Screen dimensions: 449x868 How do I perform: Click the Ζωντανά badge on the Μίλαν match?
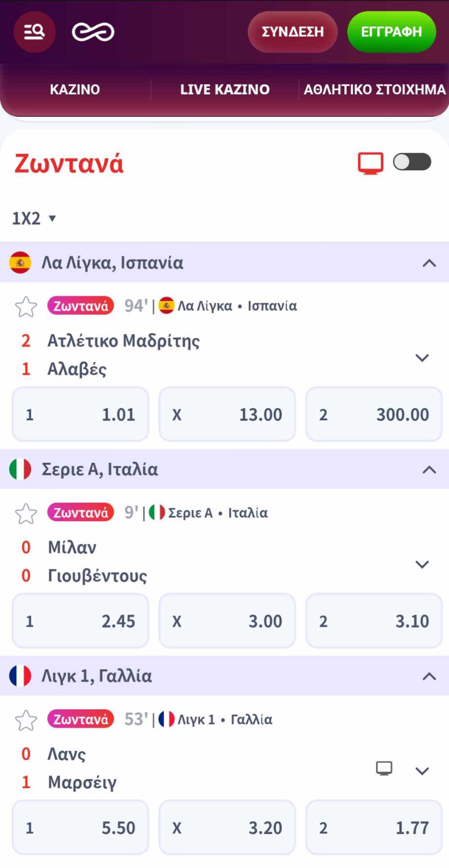tap(81, 512)
